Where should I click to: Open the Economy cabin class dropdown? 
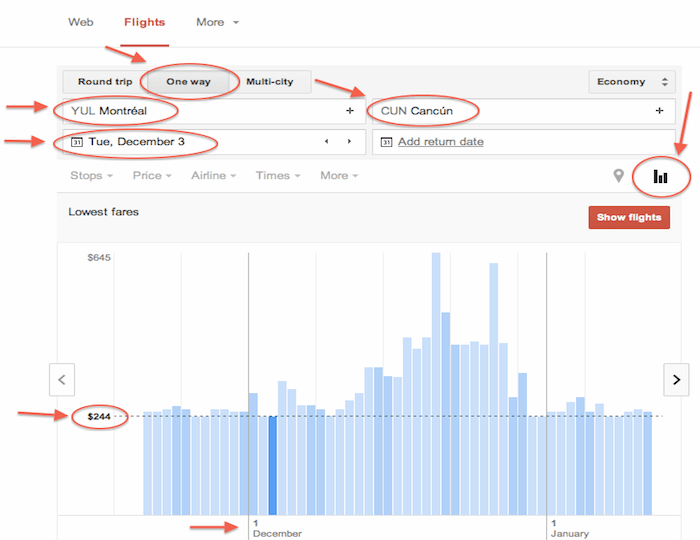pos(632,82)
